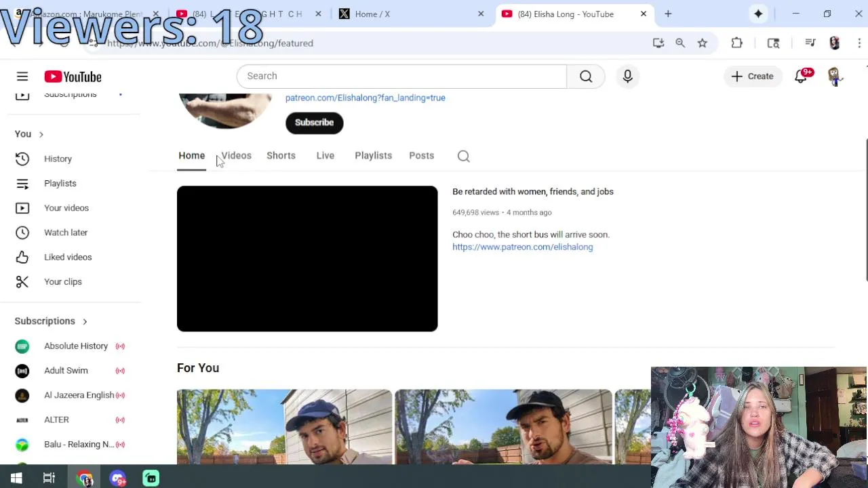Viewport: 868px width, 488px height.
Task: Open Absolute History channel avatar
Action: (x=22, y=346)
